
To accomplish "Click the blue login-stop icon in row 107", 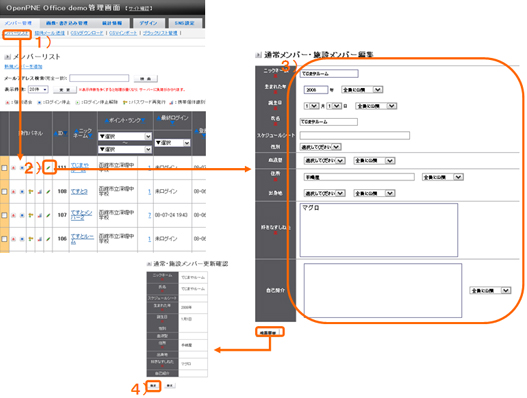I will click(x=22, y=215).
